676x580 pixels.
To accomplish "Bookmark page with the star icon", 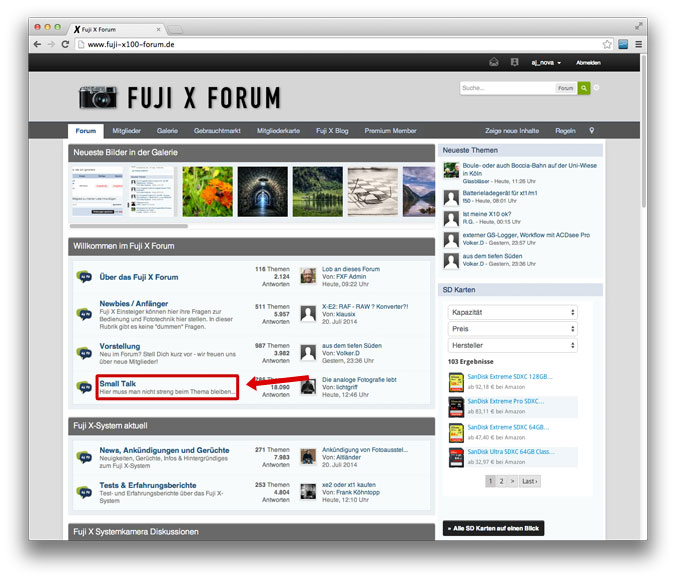I will pos(607,44).
